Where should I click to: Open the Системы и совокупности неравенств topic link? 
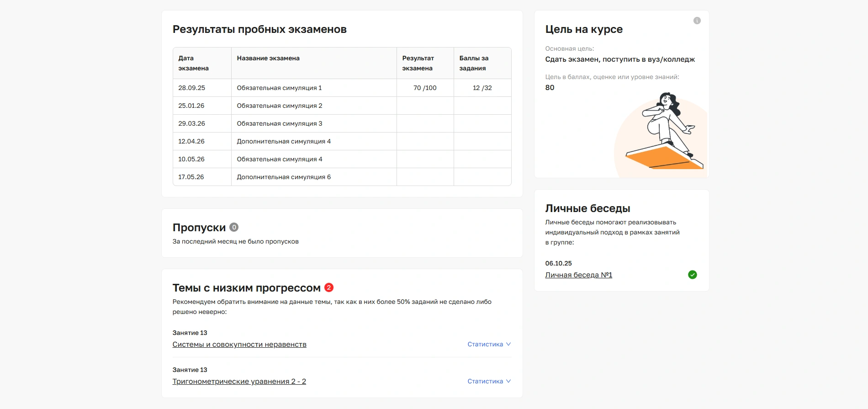(x=239, y=345)
